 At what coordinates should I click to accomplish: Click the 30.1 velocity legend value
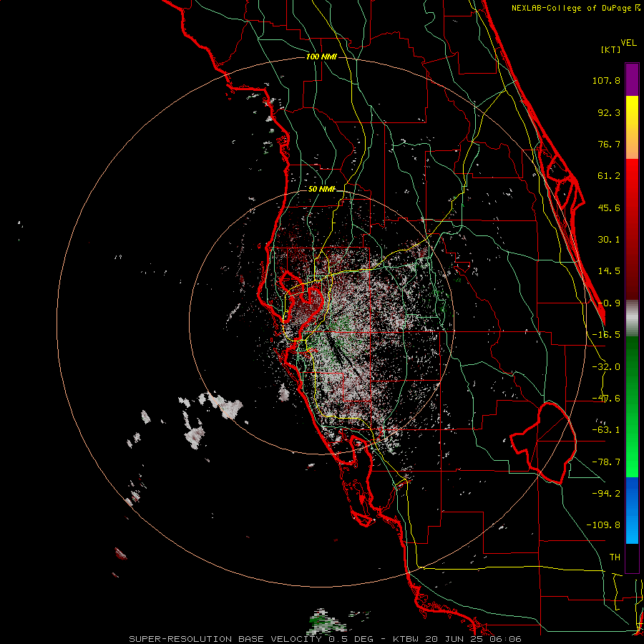click(609, 240)
